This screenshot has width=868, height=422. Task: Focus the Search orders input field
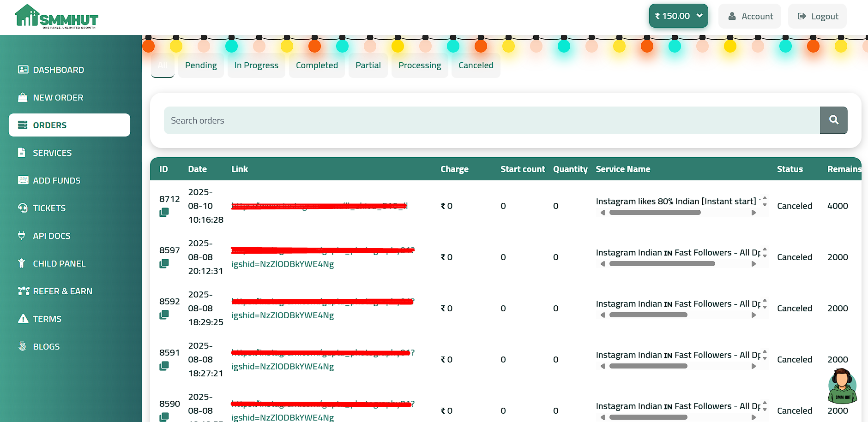(x=492, y=120)
